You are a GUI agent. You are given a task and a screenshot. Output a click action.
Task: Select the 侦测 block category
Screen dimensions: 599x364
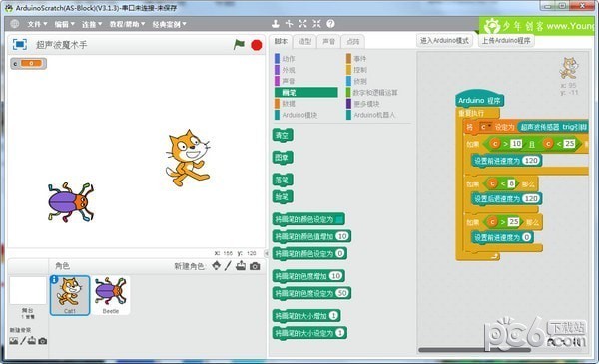point(356,81)
